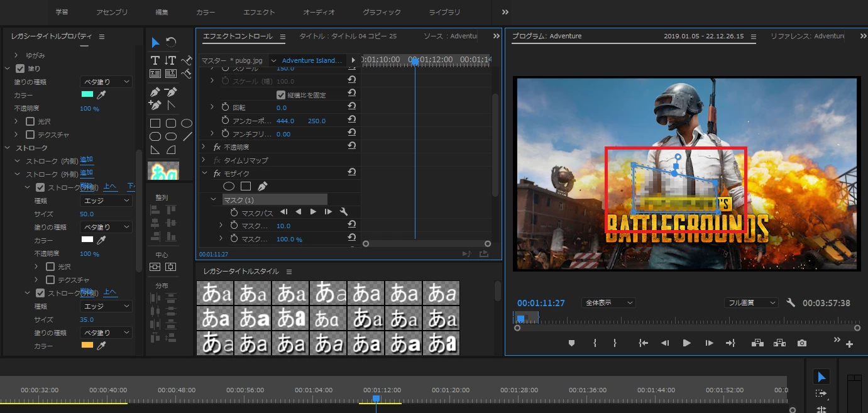Click Extract button in Program monitor

coord(779,343)
